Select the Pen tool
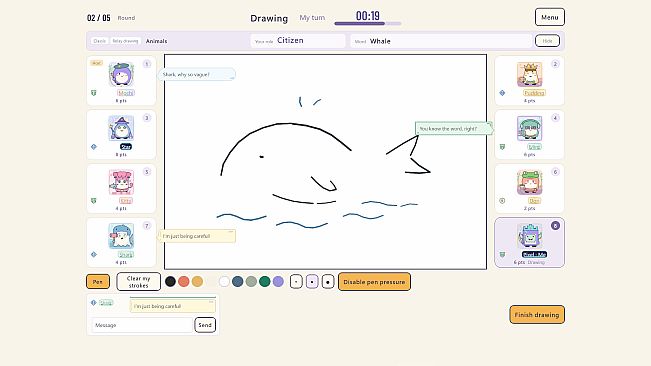Viewport: 651px width, 366px height. 98,282
